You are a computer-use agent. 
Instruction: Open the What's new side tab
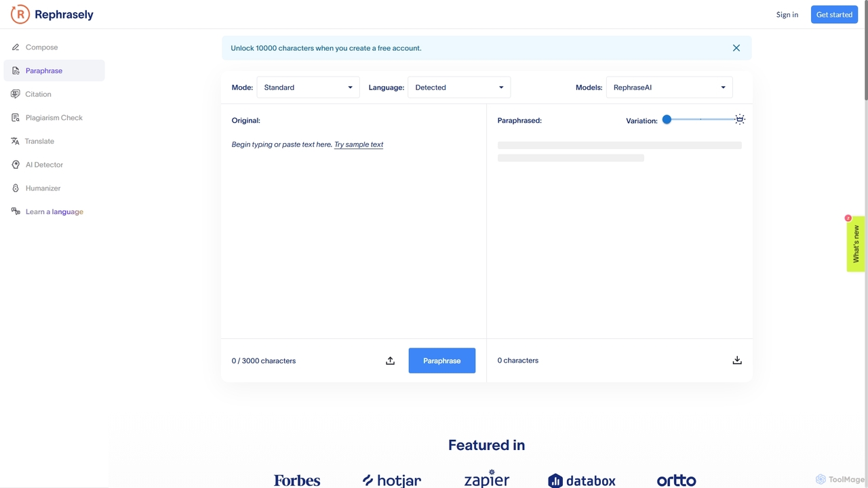pyautogui.click(x=856, y=244)
